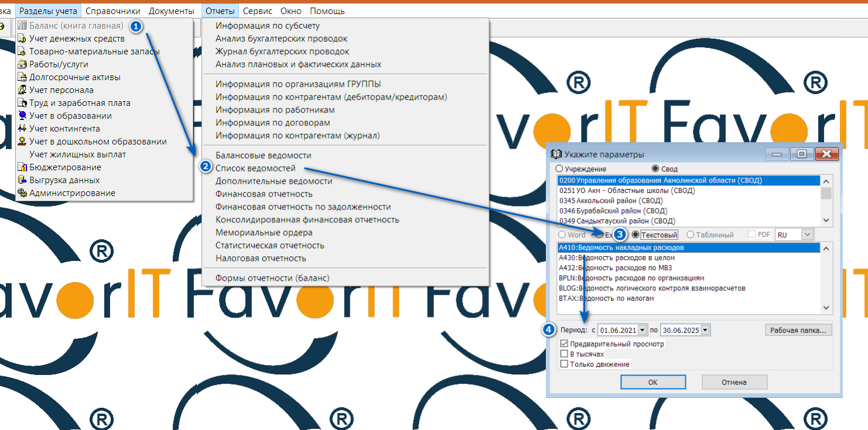Expand the period start date 01.06.2021 dropdown
This screenshot has width=868, height=430.
pos(643,330)
